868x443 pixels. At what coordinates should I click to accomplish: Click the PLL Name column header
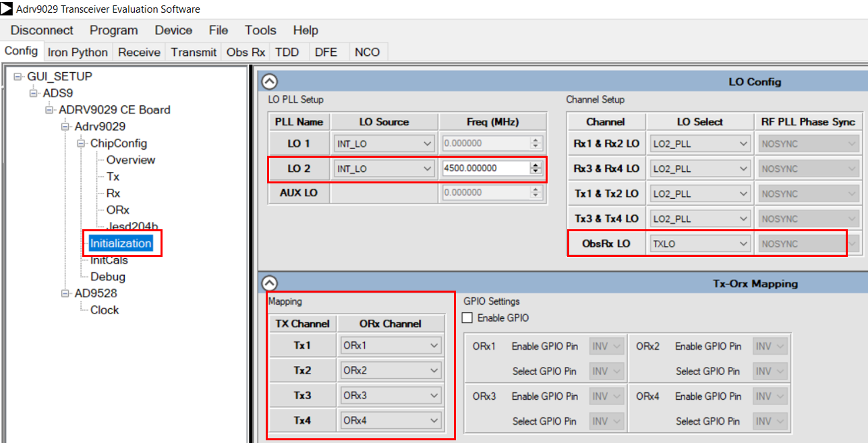pyautogui.click(x=299, y=122)
